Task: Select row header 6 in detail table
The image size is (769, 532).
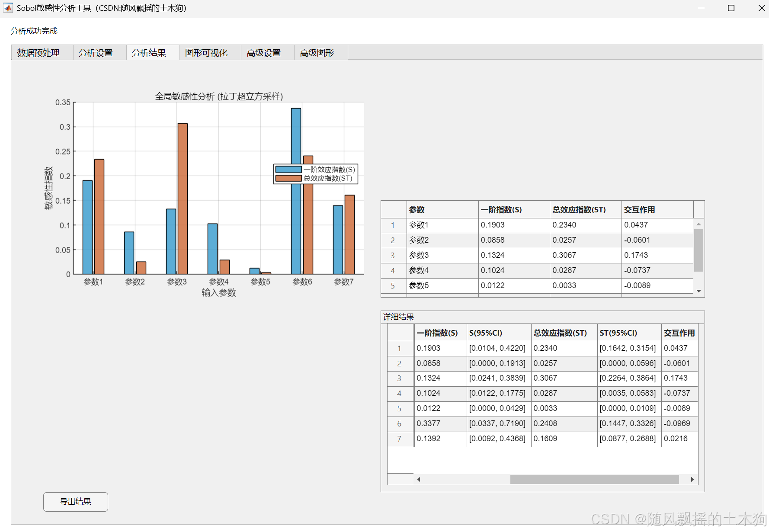Action: tap(400, 424)
